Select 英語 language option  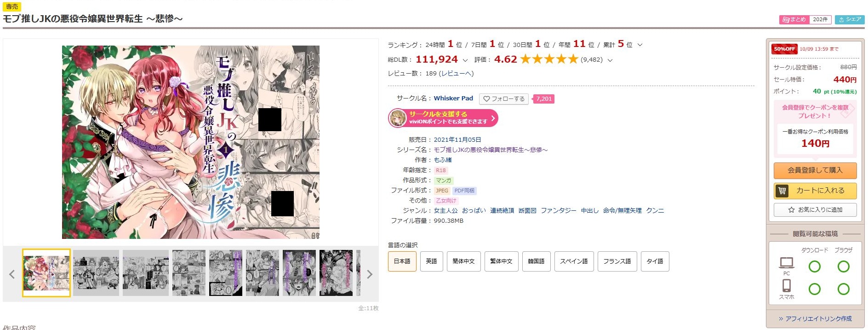pyautogui.click(x=431, y=261)
